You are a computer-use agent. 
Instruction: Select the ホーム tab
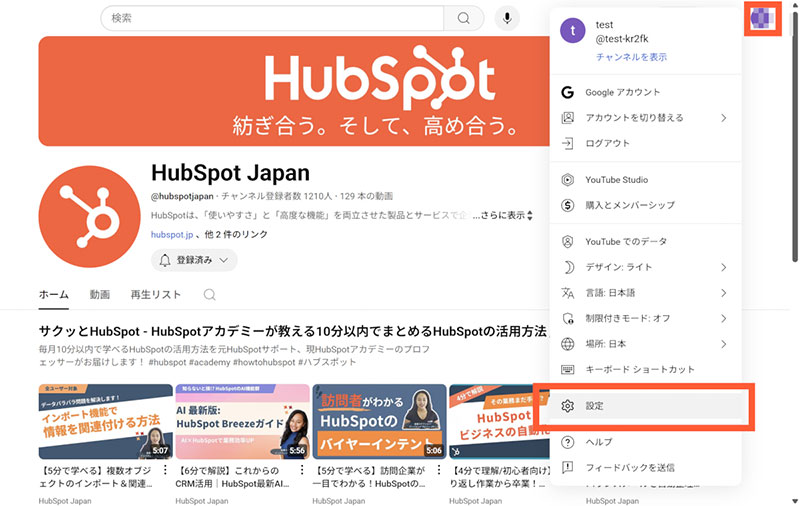pos(54,294)
